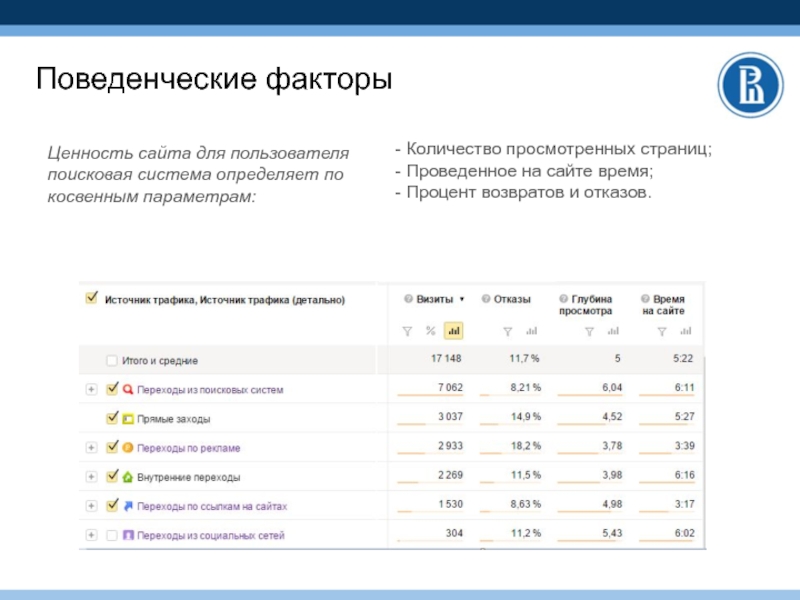Open the Переходы по рекламе link
The width and height of the screenshot is (800, 600).
188,448
